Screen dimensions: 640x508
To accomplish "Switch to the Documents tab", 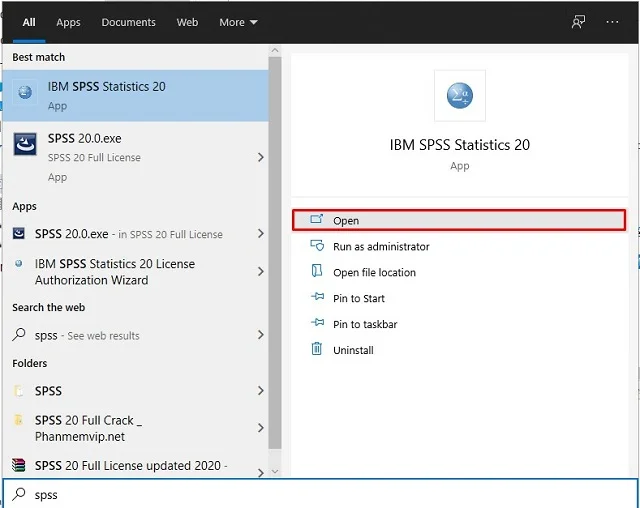I will [x=128, y=22].
